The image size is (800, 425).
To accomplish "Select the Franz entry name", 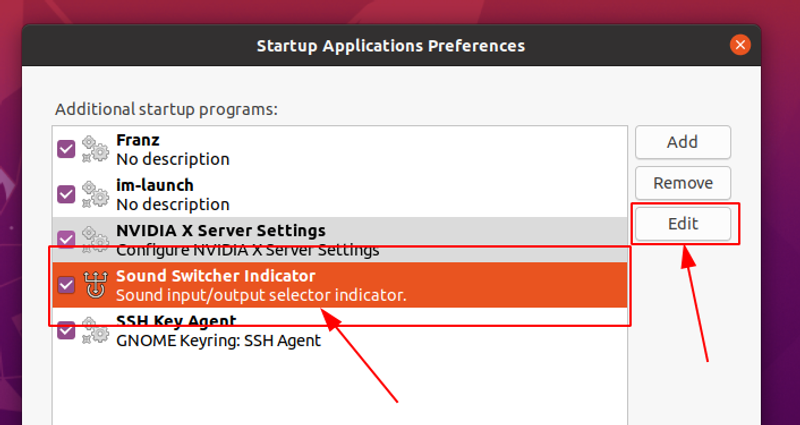I will pyautogui.click(x=138, y=140).
